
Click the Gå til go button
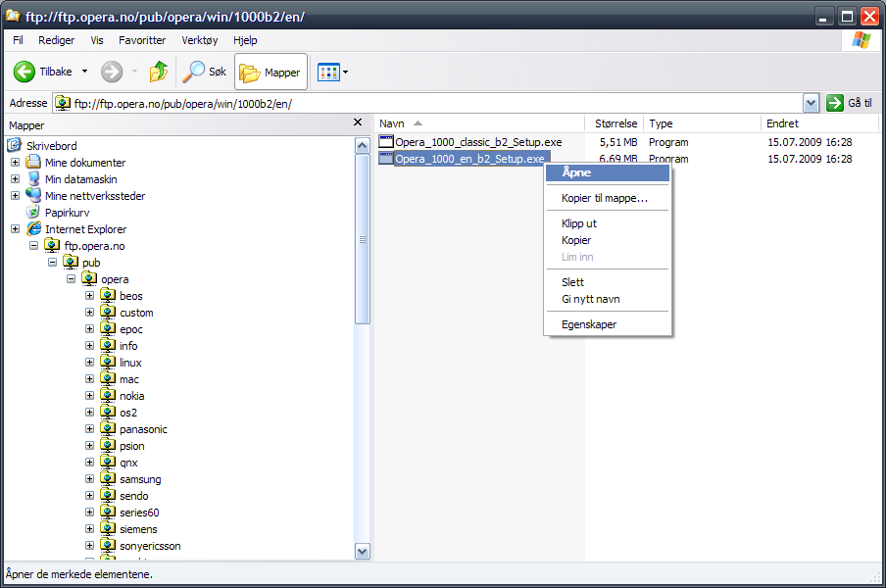click(850, 103)
